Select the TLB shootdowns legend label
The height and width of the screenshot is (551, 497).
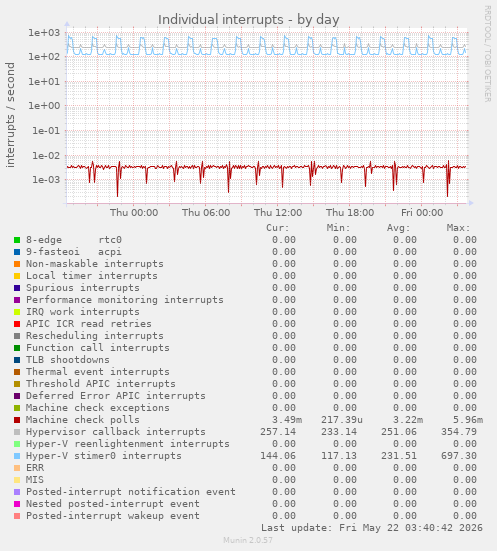click(67, 360)
